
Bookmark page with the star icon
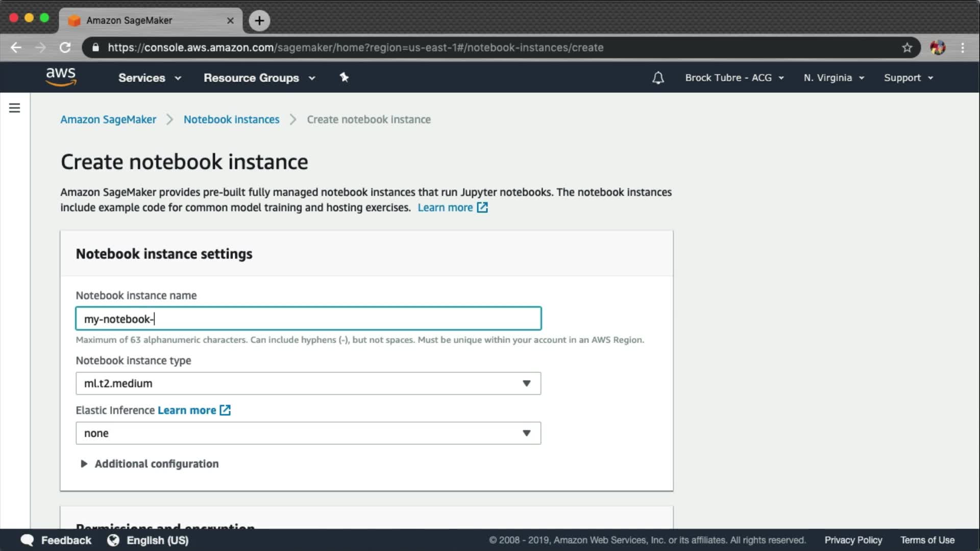coord(906,47)
